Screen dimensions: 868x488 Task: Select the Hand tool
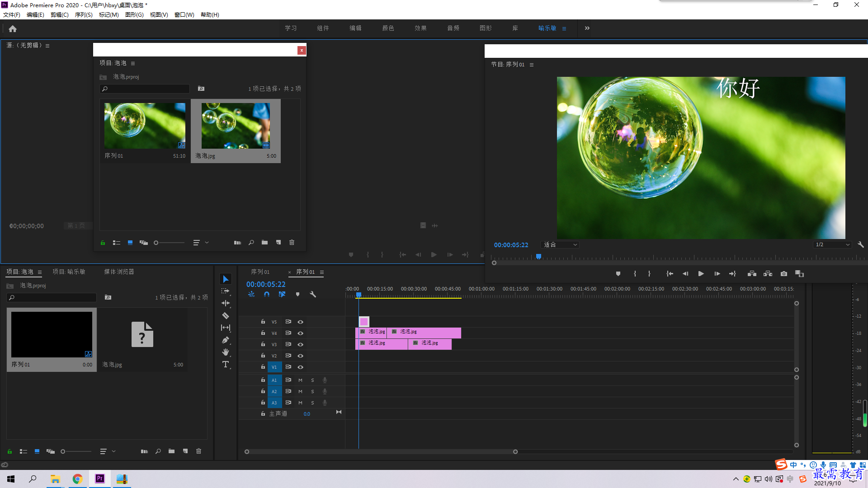coord(226,352)
